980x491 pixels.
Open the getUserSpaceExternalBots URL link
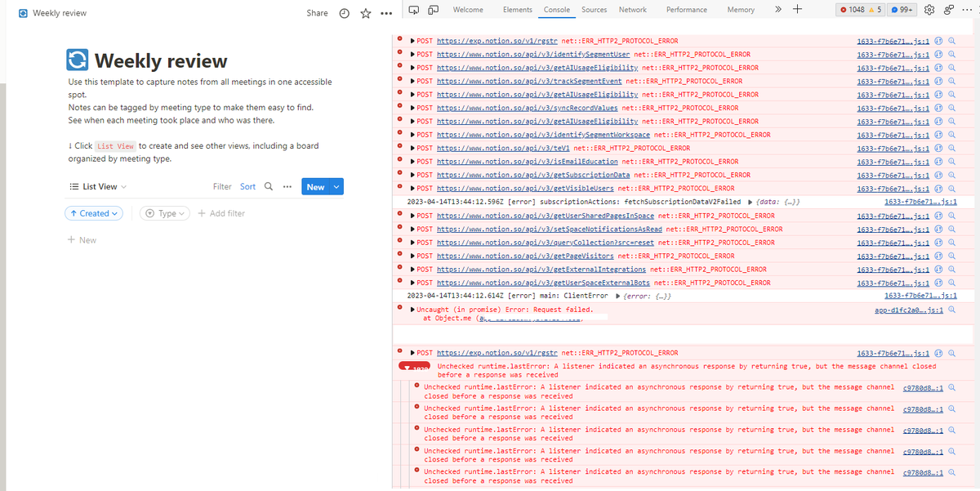(x=544, y=283)
